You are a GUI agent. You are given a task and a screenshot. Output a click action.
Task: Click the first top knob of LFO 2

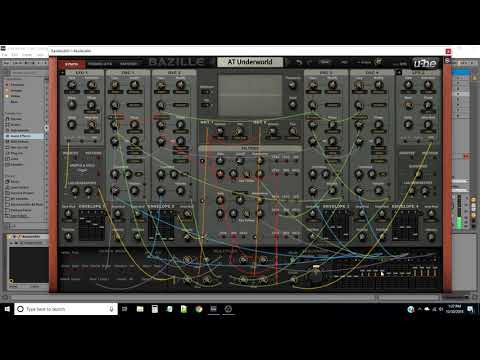(x=408, y=85)
